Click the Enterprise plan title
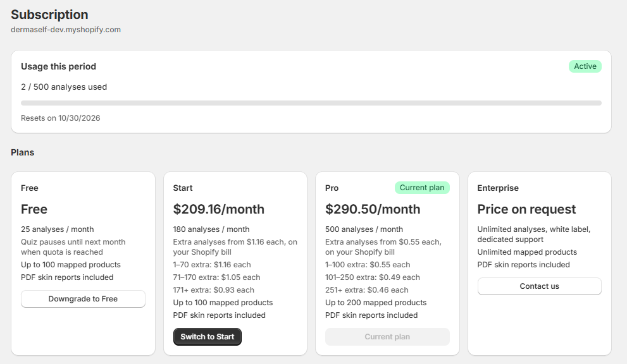 coord(498,188)
